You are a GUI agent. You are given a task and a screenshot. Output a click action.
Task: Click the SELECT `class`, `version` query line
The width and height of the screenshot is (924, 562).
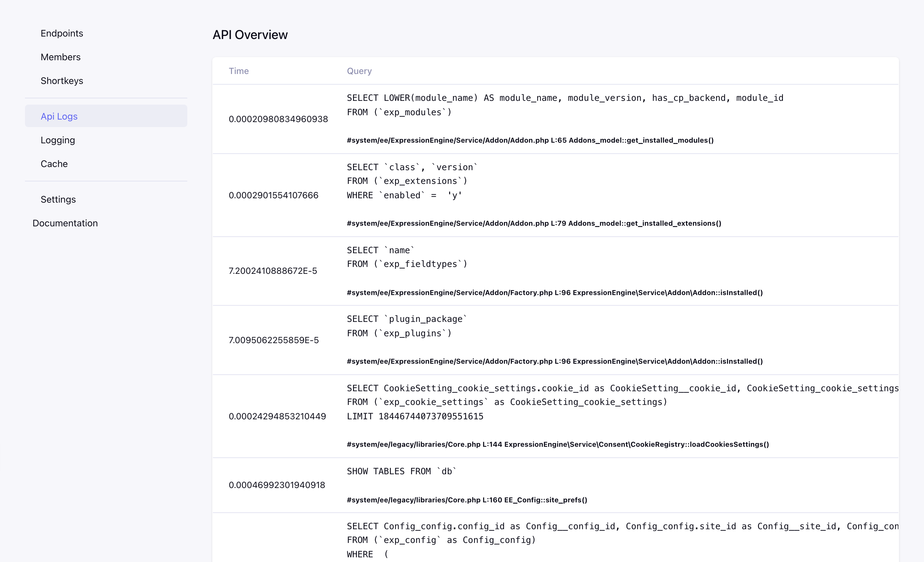(x=412, y=167)
